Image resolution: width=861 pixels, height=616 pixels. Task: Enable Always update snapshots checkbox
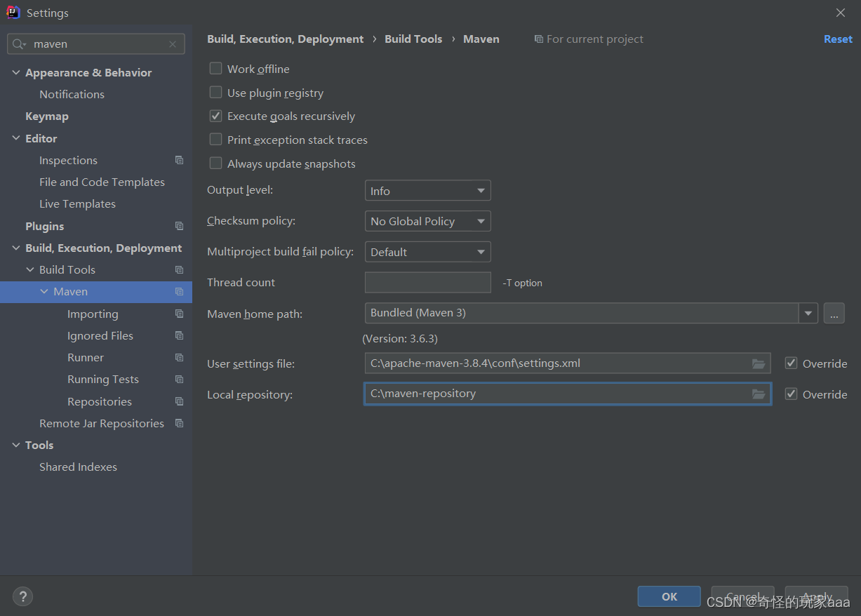click(216, 163)
